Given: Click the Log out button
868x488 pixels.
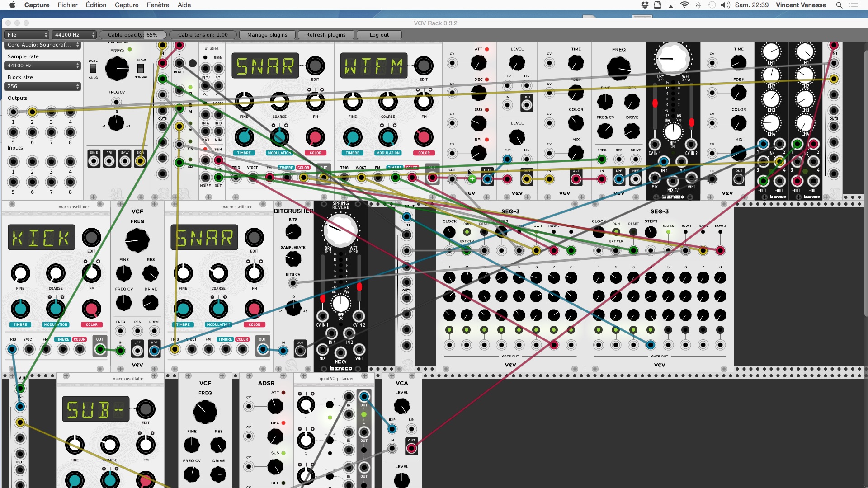Looking at the screenshot, I should click(x=379, y=35).
